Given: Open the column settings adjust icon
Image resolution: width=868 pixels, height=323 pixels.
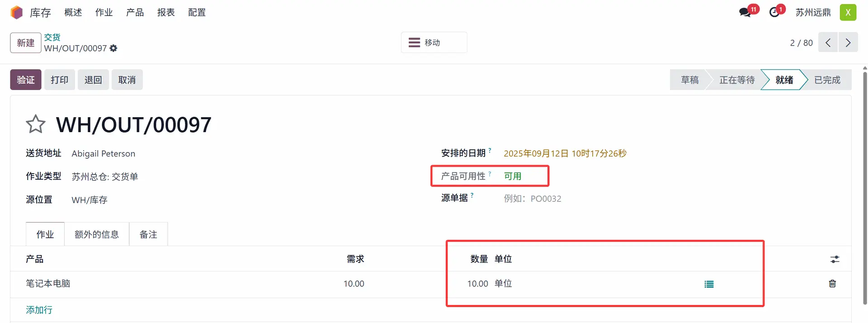Looking at the screenshot, I should coord(835,259).
